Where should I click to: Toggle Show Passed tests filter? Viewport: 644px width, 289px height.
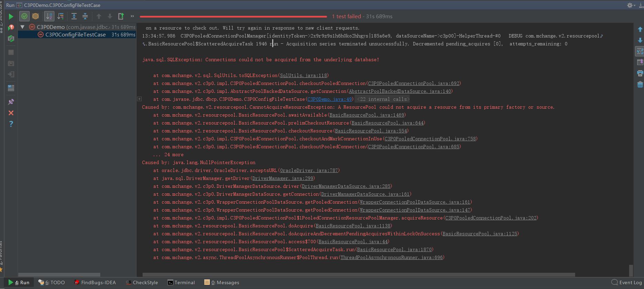tap(24, 16)
